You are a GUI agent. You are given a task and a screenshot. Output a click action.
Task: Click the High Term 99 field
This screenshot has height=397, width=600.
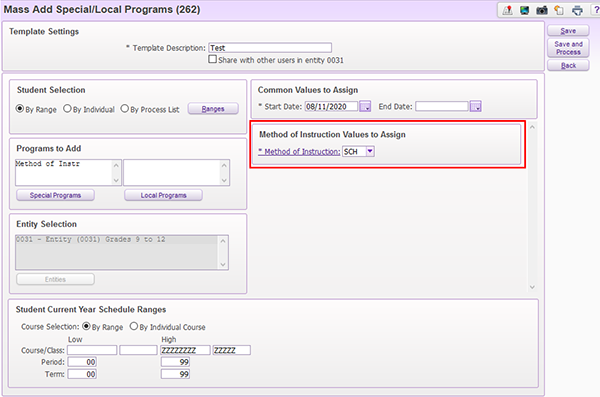tap(175, 374)
